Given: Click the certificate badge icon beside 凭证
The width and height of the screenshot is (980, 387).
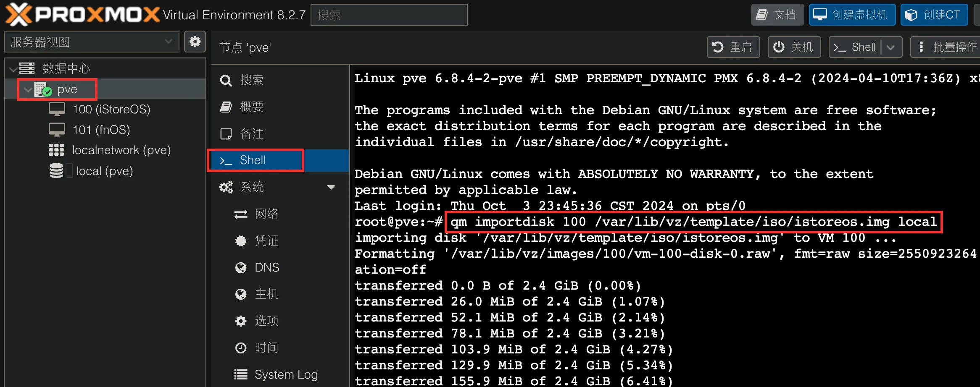Looking at the screenshot, I should tap(241, 241).
